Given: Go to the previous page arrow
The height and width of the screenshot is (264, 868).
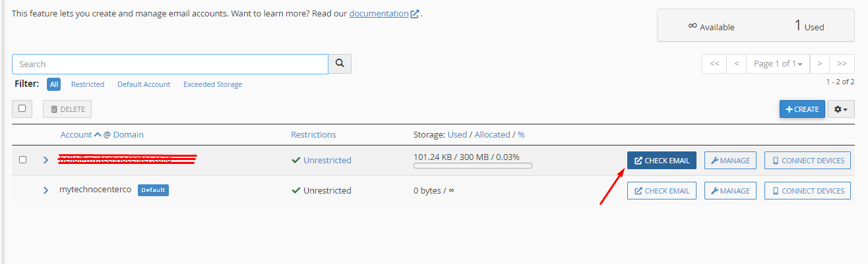Looking at the screenshot, I should pyautogui.click(x=736, y=64).
